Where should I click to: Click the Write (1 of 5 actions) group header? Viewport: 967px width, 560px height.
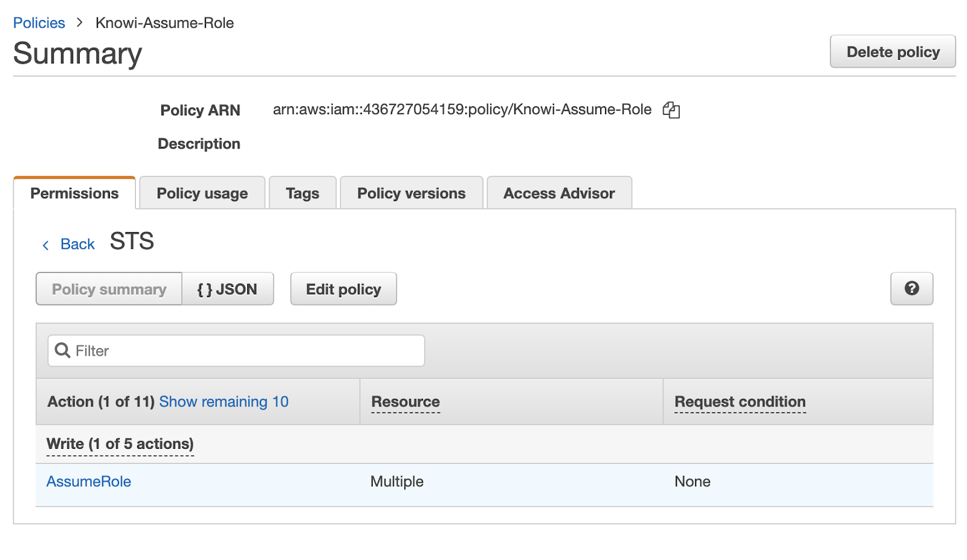tap(120, 444)
